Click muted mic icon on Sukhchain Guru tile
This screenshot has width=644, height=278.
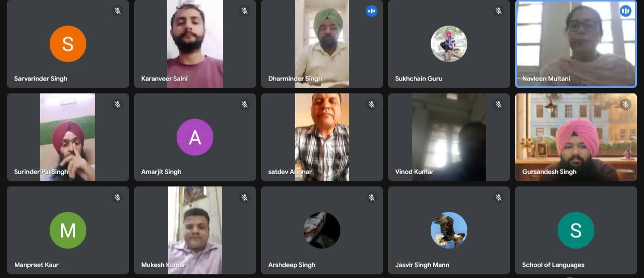499,11
